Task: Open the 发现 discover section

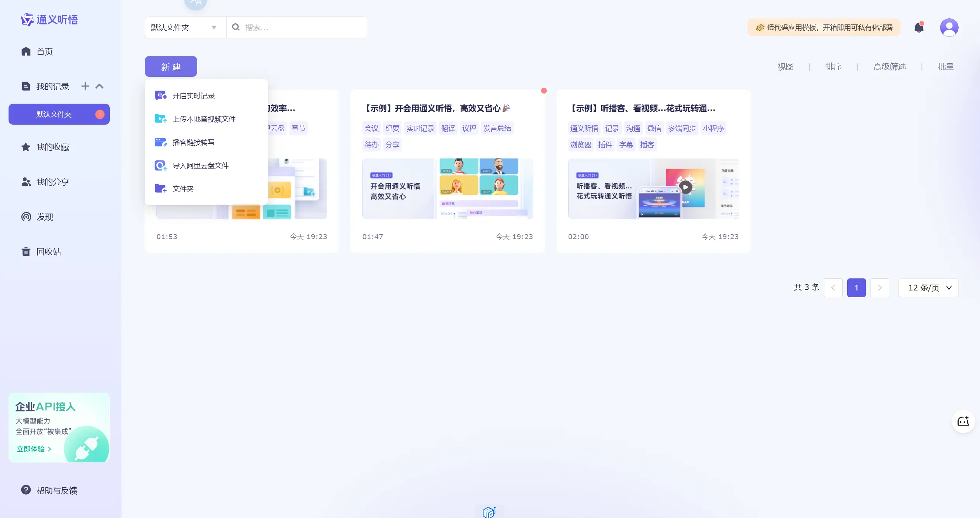Action: (45, 217)
